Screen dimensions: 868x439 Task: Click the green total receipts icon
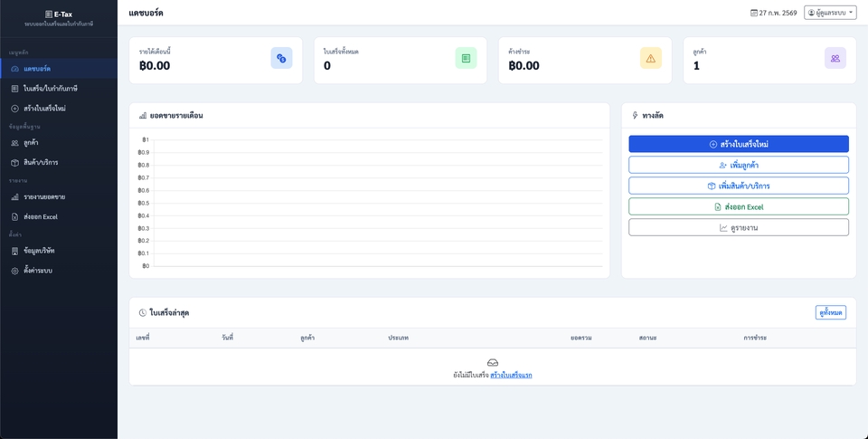click(466, 58)
